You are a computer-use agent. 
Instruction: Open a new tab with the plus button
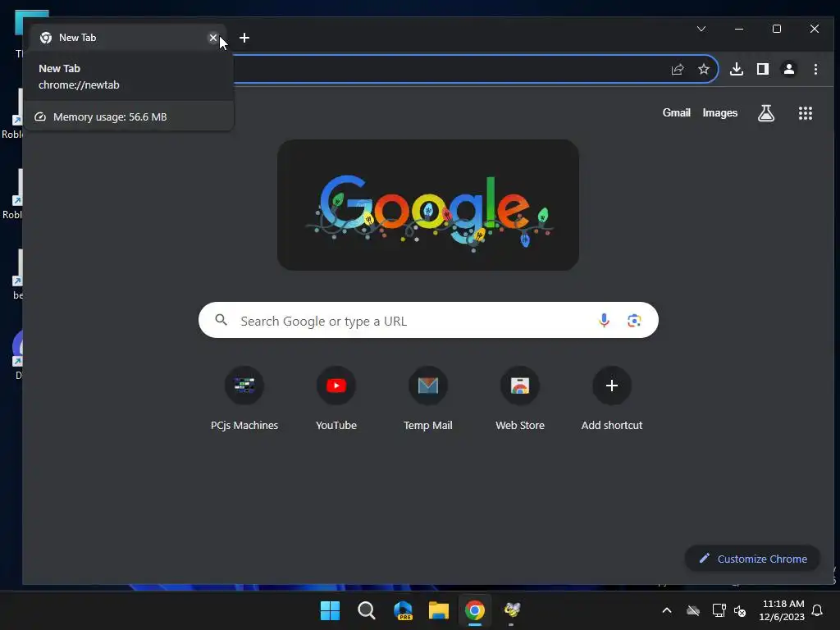tap(244, 38)
